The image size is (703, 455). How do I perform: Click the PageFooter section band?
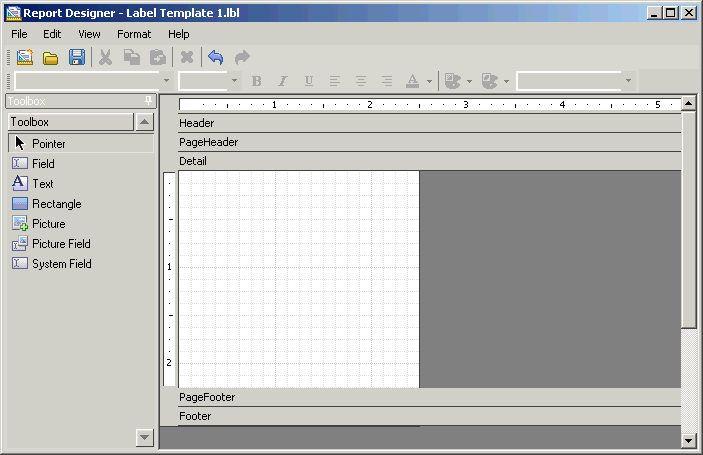[x=430, y=397]
